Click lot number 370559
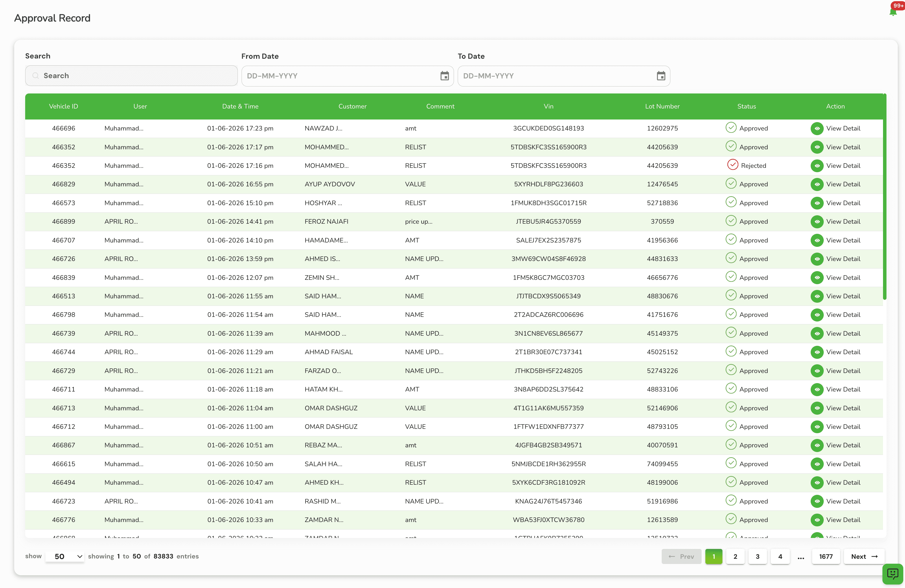Screen dimensions: 905x588 [662, 222]
